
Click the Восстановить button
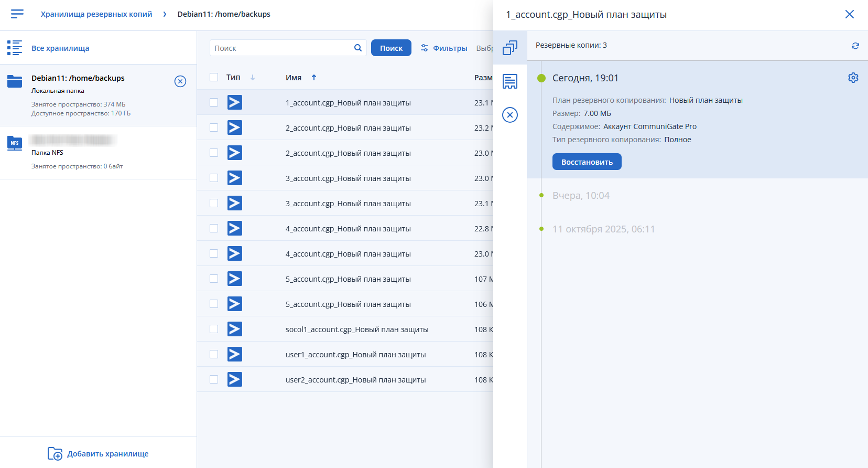[587, 162]
